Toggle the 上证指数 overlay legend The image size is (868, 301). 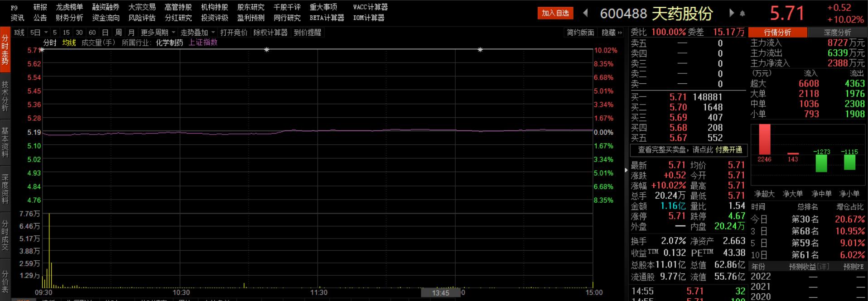pyautogui.click(x=203, y=42)
